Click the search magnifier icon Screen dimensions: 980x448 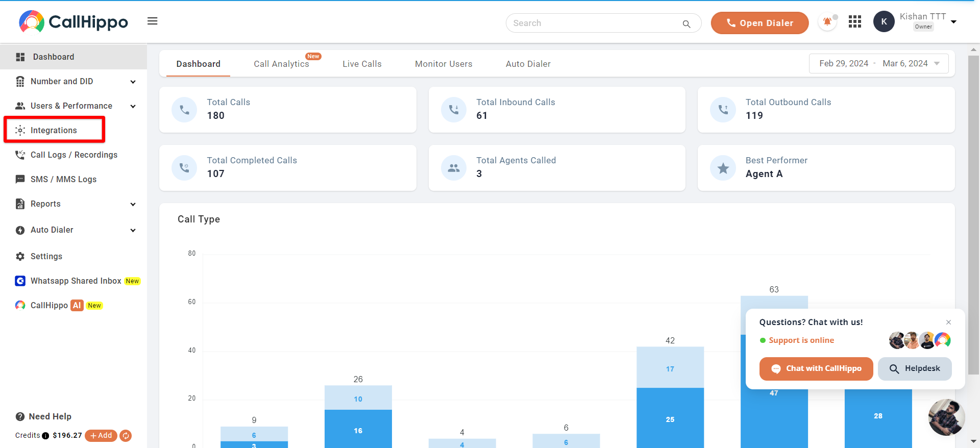pyautogui.click(x=687, y=23)
